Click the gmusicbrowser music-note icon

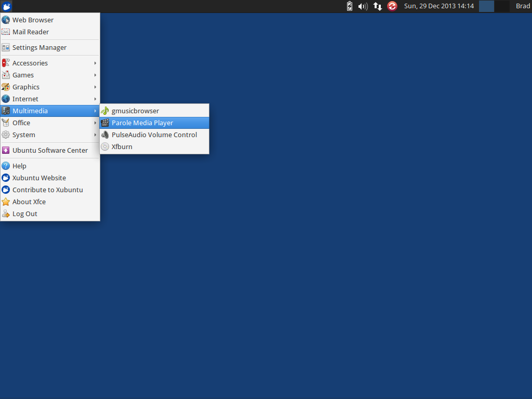click(x=105, y=111)
